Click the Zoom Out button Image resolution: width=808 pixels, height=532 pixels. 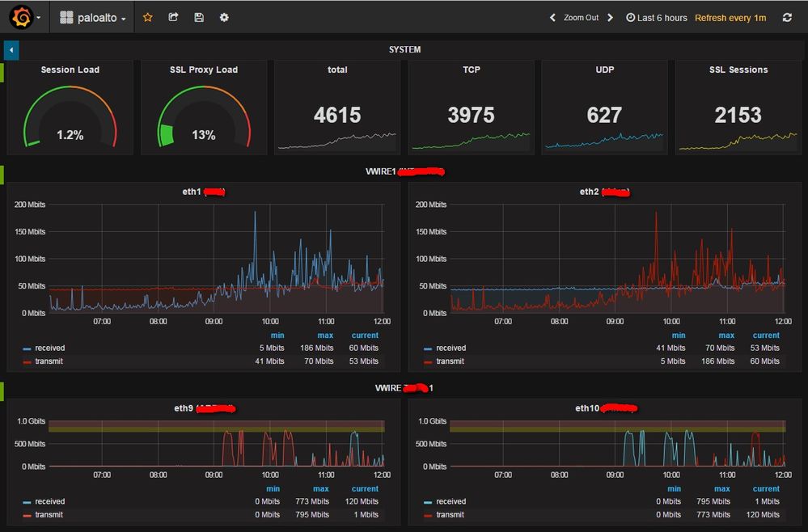(x=581, y=18)
